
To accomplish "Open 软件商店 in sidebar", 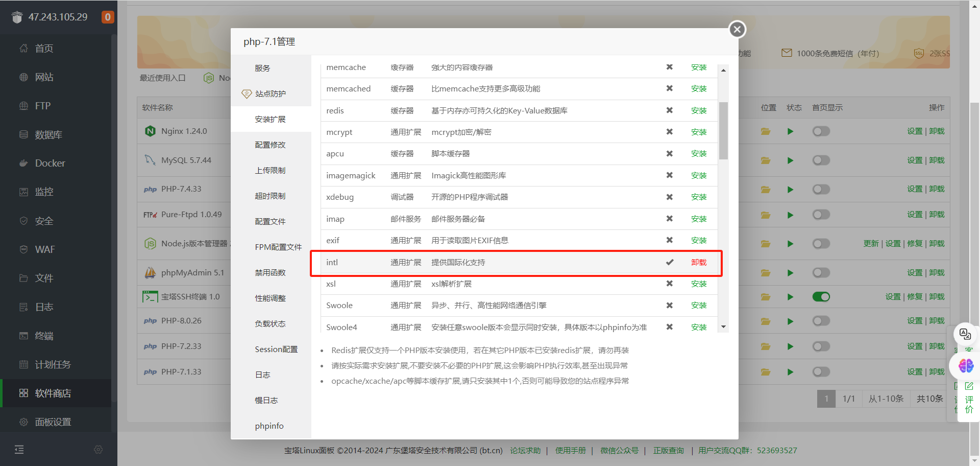I will 53,393.
